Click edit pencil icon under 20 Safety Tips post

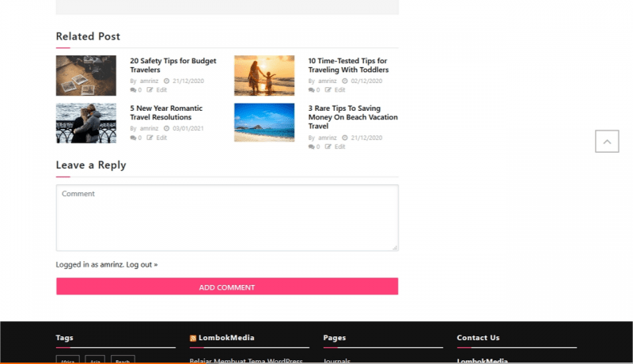click(x=150, y=89)
